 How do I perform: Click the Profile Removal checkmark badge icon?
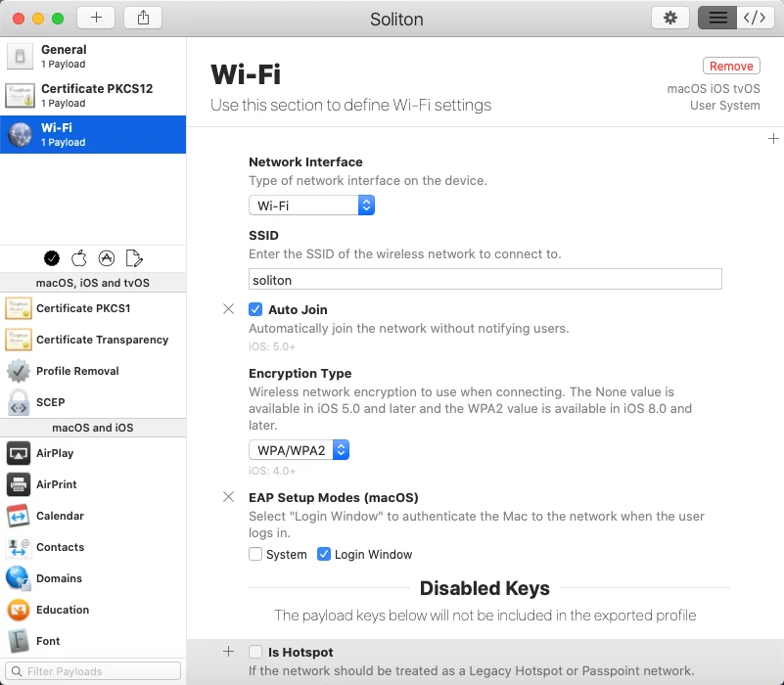coord(19,371)
